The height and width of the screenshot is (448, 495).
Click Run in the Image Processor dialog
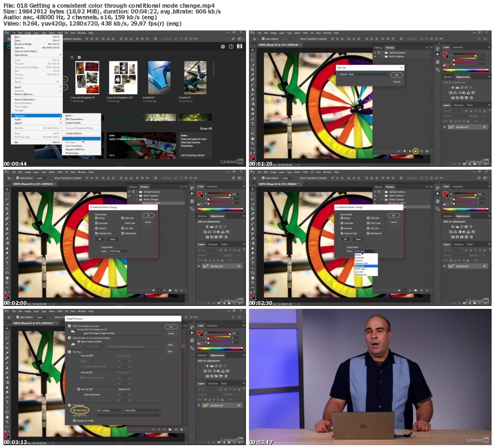click(x=171, y=327)
